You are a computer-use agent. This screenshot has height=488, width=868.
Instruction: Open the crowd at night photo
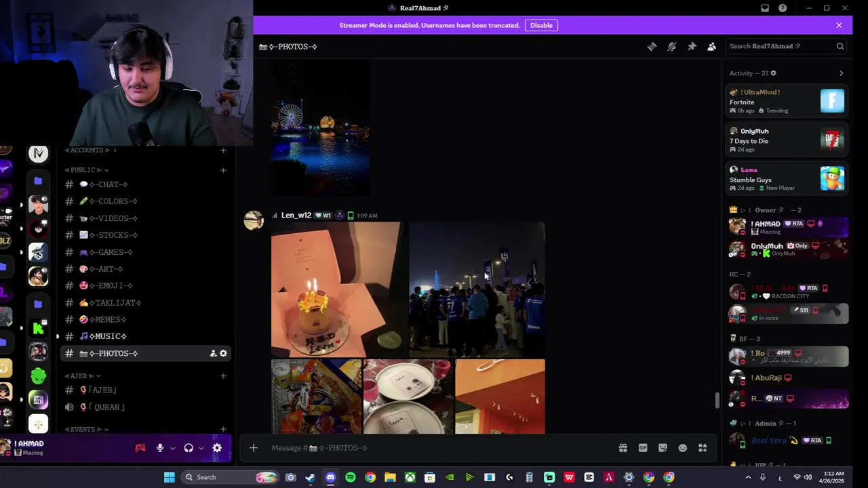(x=477, y=289)
